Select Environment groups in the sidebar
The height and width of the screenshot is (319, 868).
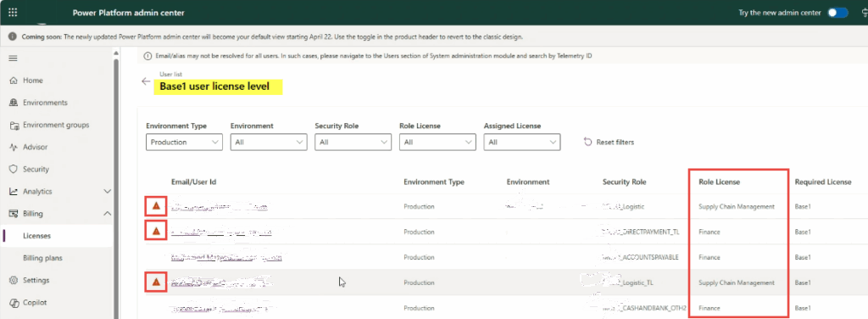tap(56, 126)
